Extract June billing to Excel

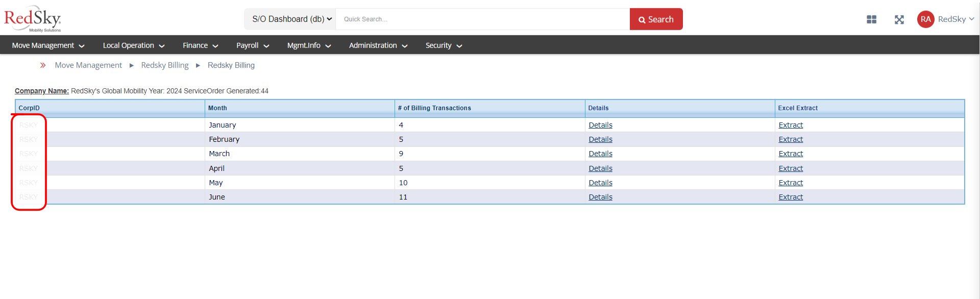(791, 197)
